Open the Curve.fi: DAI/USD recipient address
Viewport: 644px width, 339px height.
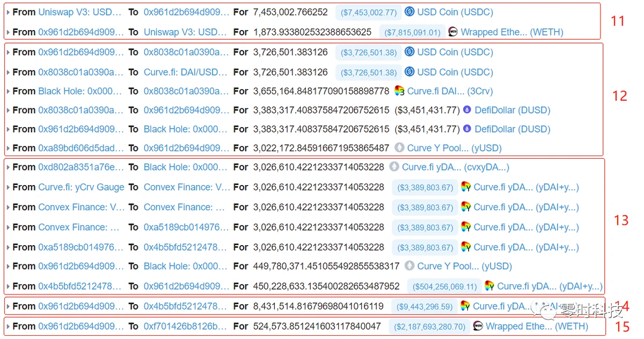click(185, 72)
